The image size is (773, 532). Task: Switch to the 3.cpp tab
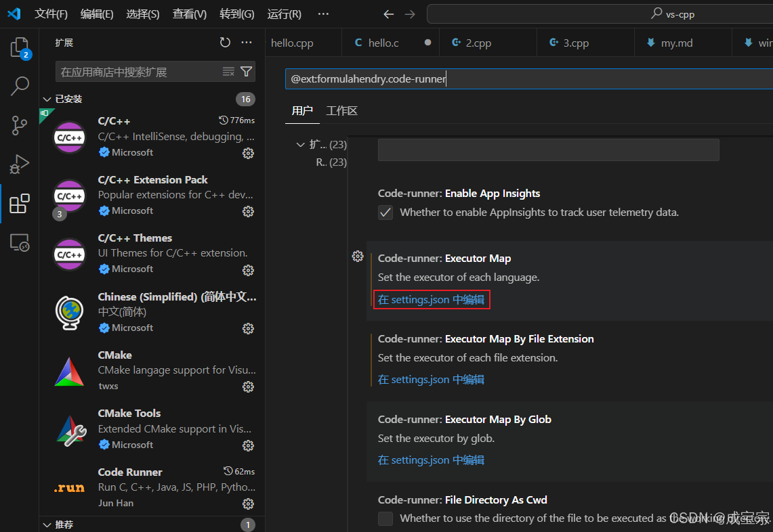(x=585, y=43)
